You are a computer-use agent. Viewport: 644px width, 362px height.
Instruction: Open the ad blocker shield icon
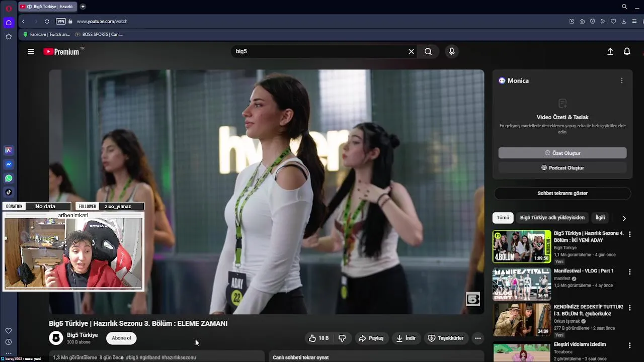point(593,21)
